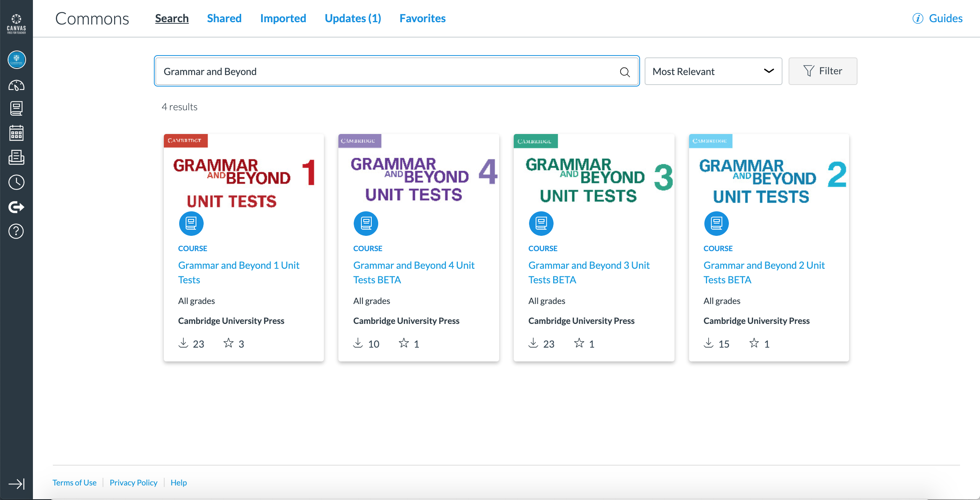Log out using the sidebar arrow icon
The height and width of the screenshot is (500, 980).
tap(16, 207)
